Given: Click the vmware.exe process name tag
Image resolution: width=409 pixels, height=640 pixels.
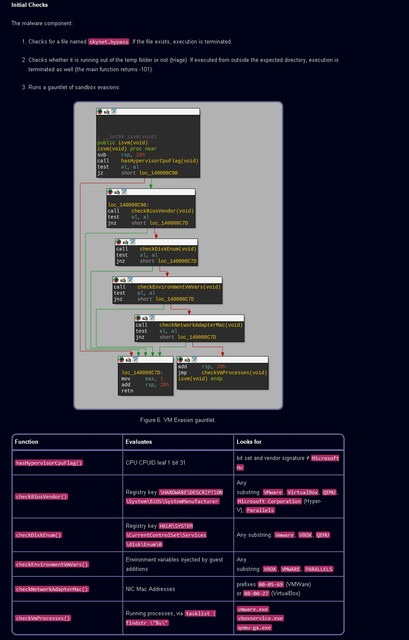Looking at the screenshot, I should point(253,609).
